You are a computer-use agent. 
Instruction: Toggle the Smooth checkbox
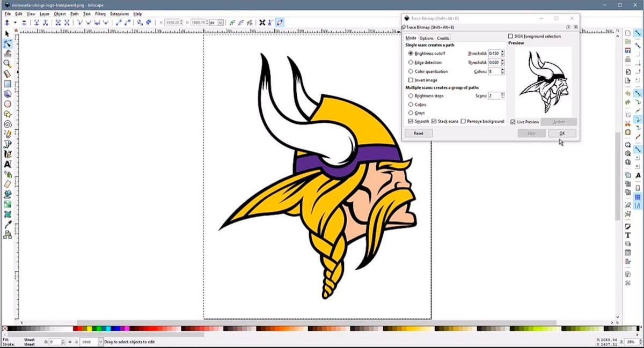411,122
